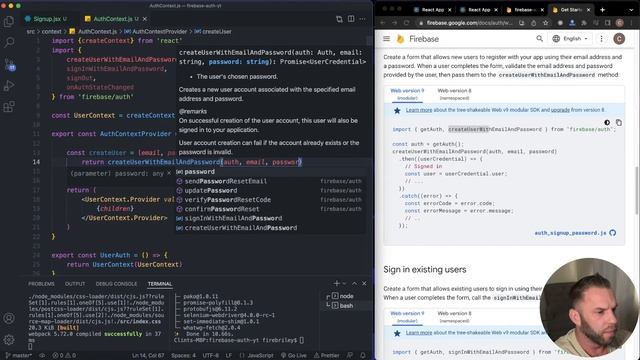Image resolution: width=640 pixels, height=360 pixels.
Task: Select Web version 9 tab in first sample
Action: click(x=407, y=94)
